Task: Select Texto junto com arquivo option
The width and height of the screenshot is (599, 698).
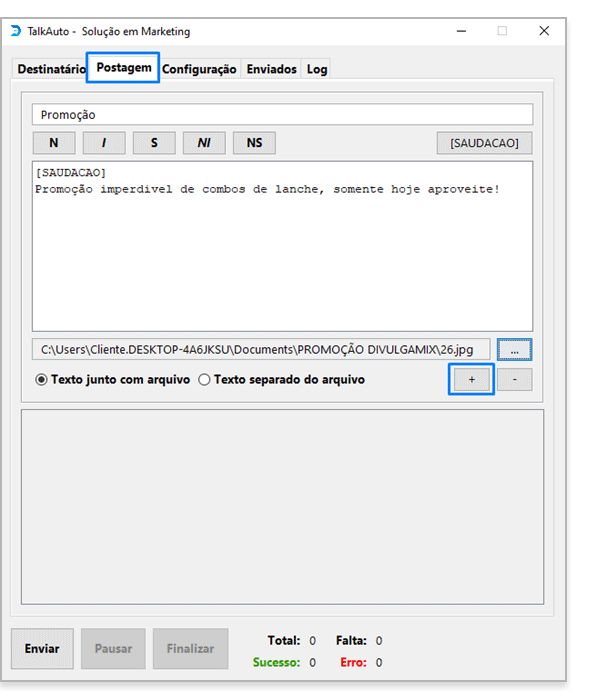Action: click(113, 380)
